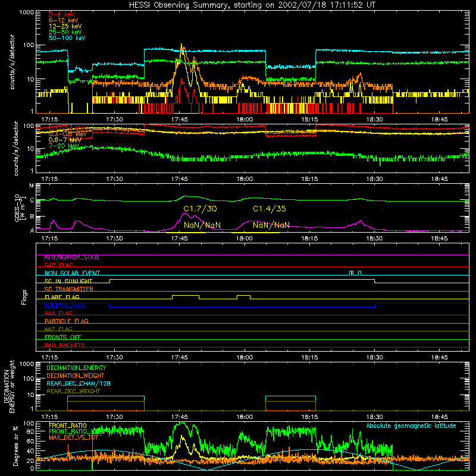Viewport: 476px width, 476px height.
Task: Select the SAA_FLAG label
Action: [58, 313]
